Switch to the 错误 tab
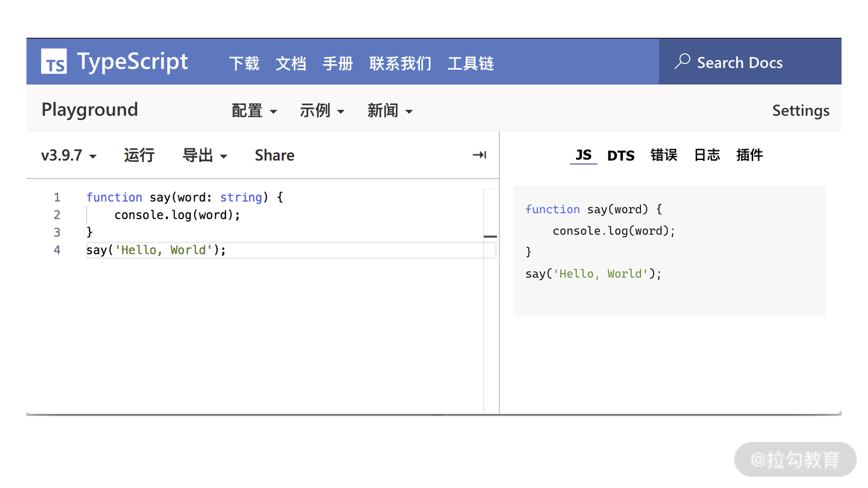Screen dimensions: 868x488 pyautogui.click(x=664, y=155)
